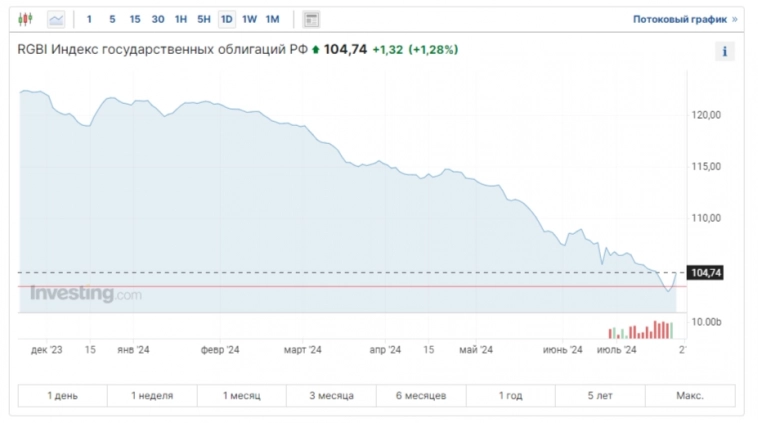Viewport: 758px width, 423px height.
Task: Choose the 15-minute interval
Action: click(x=135, y=19)
